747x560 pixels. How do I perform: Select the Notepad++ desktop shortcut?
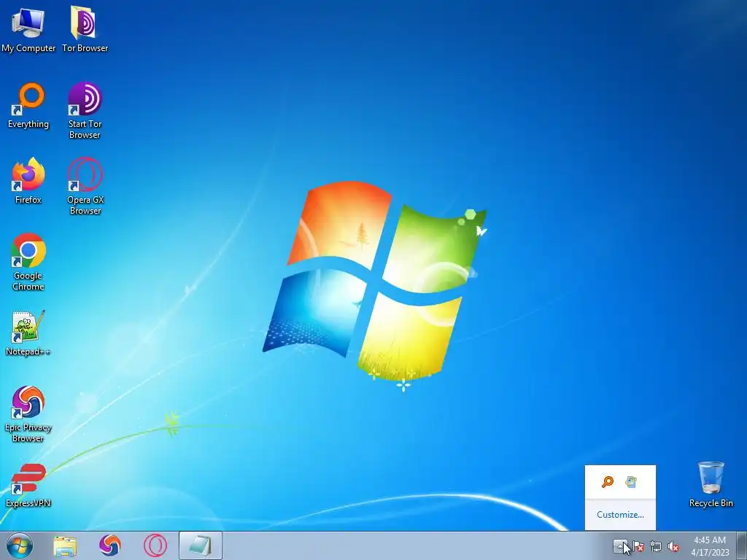[28, 333]
